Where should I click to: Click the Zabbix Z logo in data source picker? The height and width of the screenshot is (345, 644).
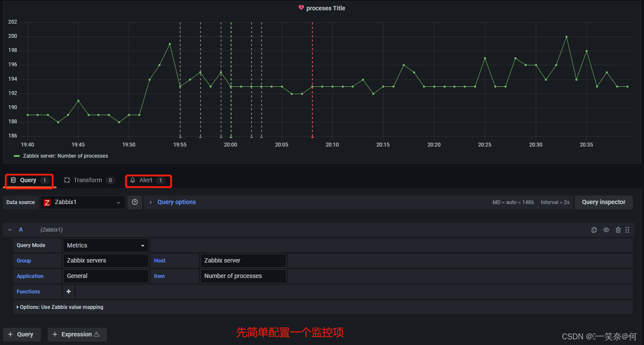coord(47,202)
